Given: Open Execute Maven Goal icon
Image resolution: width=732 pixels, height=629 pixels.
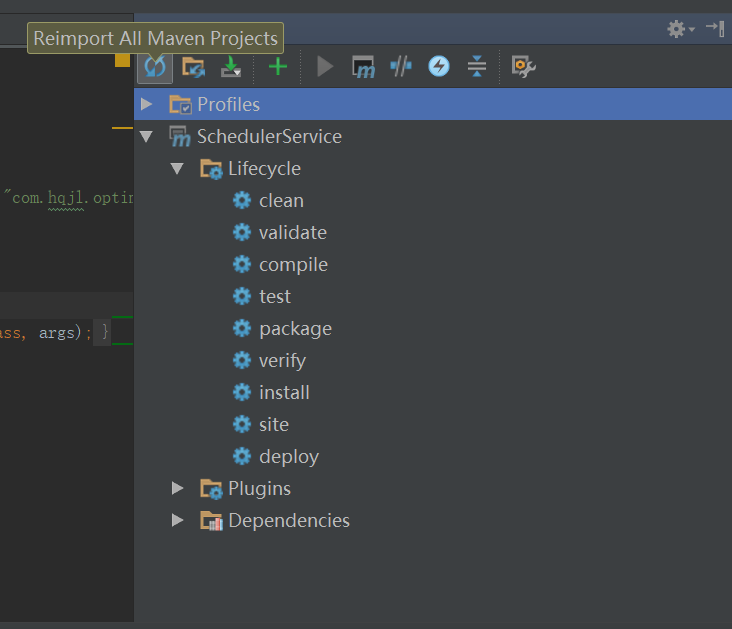Looking at the screenshot, I should (363, 67).
